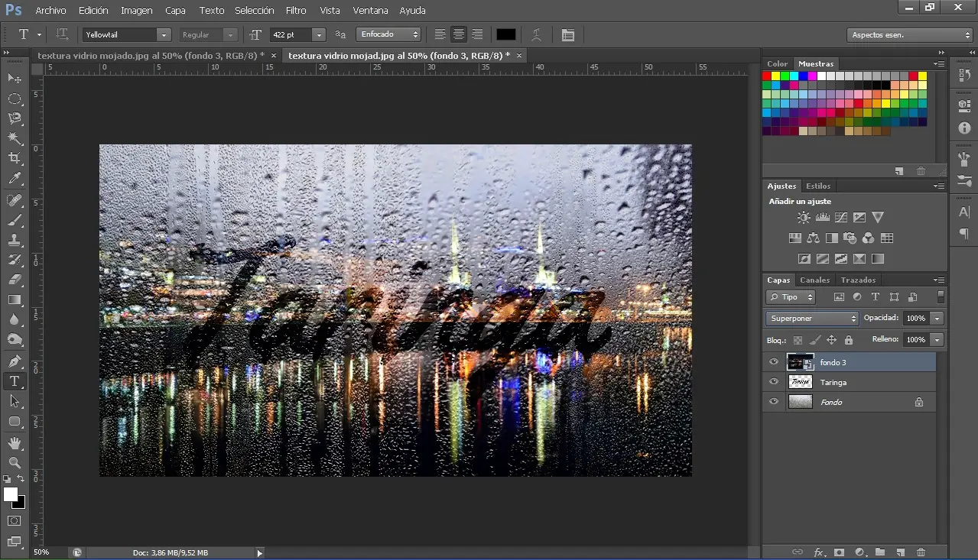
Task: Add a Levels adjustment
Action: pyautogui.click(x=822, y=218)
